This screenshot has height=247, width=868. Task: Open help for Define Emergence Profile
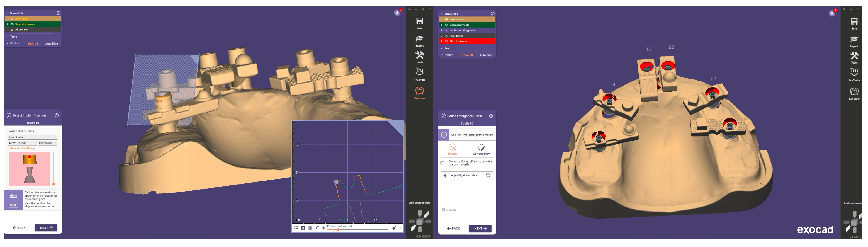coord(491,116)
